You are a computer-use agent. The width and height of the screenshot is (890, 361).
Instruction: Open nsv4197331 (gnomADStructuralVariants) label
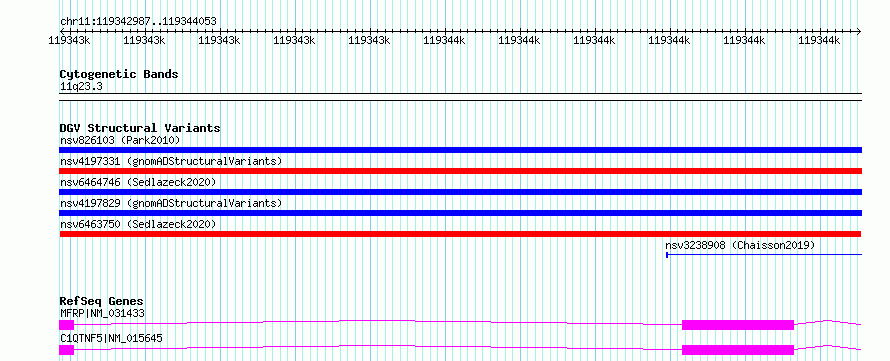pos(171,161)
